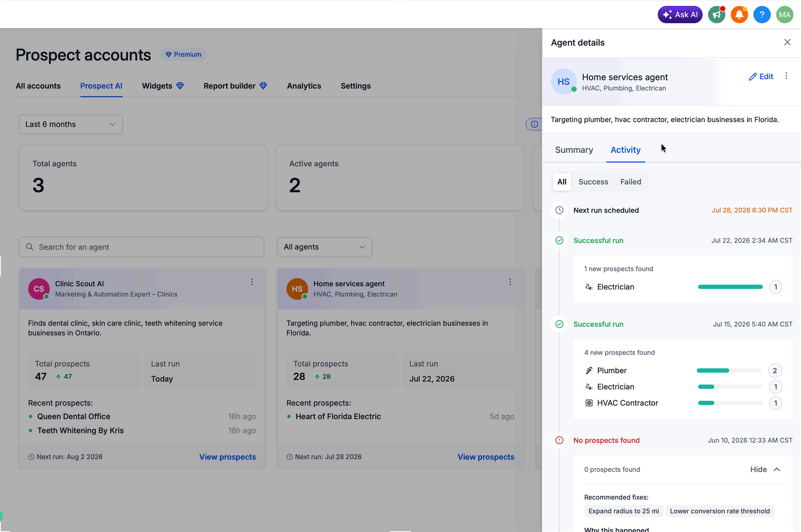Open the Heart of Florida Electric prospect
Screen dimensions: 801x532
tap(338, 416)
